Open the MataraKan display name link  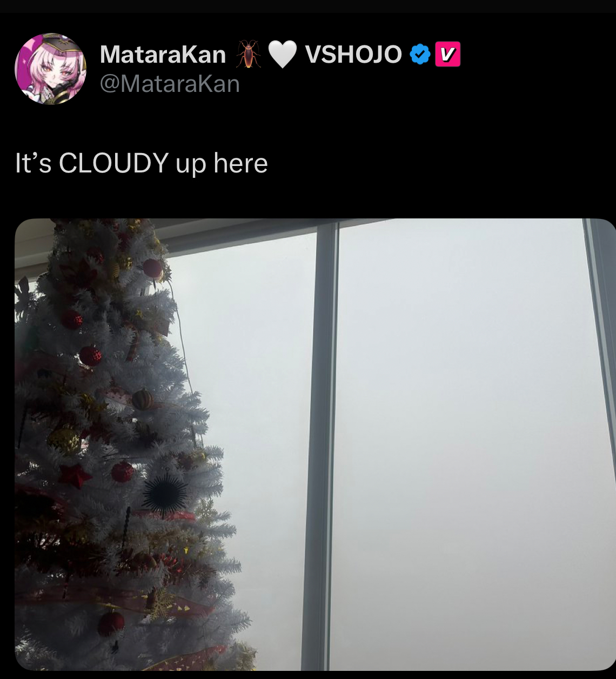pos(163,55)
